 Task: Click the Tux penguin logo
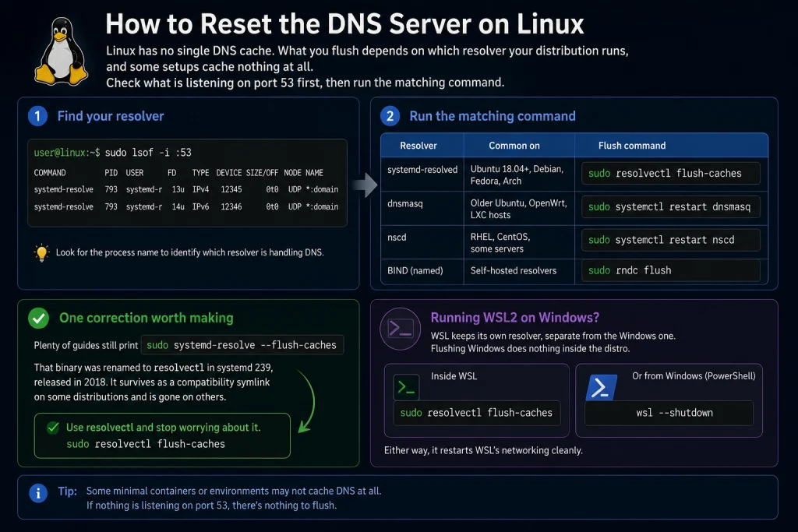point(61,51)
